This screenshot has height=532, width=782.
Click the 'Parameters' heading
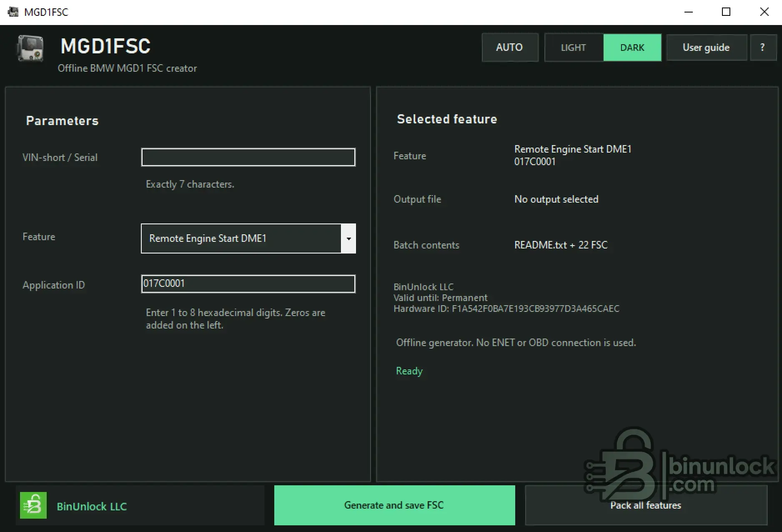[62, 121]
